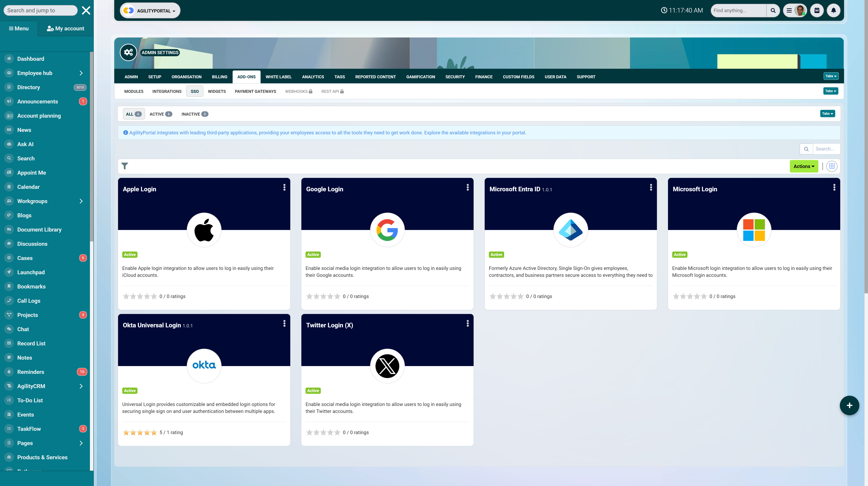Open My account panel
Screen dimensions: 868x486
click(65, 29)
